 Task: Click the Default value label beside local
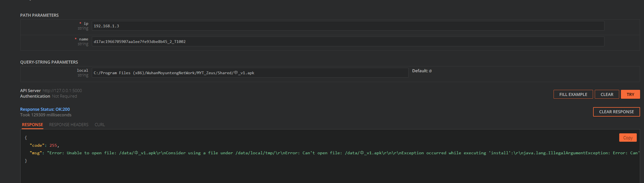422,71
